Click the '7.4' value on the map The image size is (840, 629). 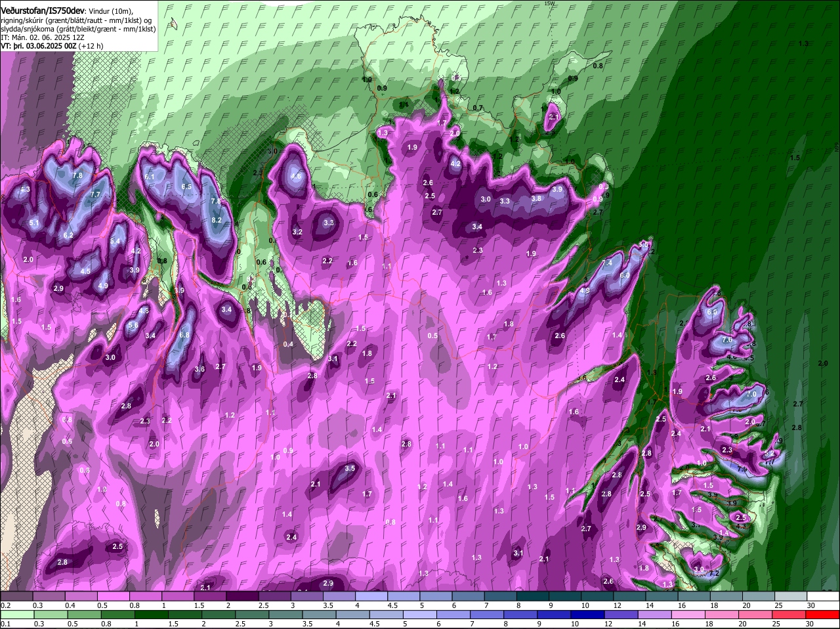pyautogui.click(x=607, y=263)
